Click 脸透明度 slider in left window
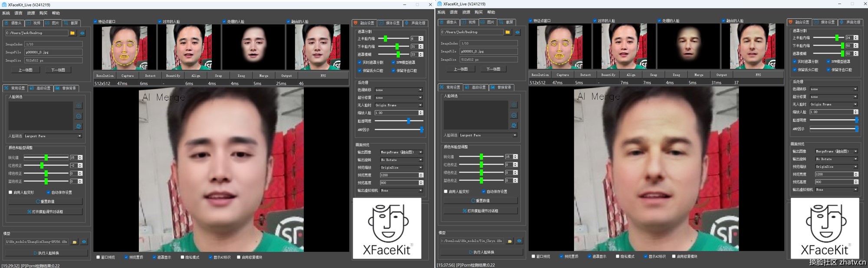The height and width of the screenshot is (268, 868). click(399, 121)
